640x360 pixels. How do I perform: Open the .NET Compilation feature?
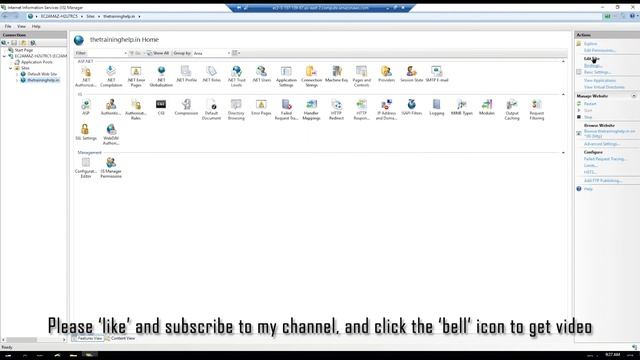(x=111, y=76)
